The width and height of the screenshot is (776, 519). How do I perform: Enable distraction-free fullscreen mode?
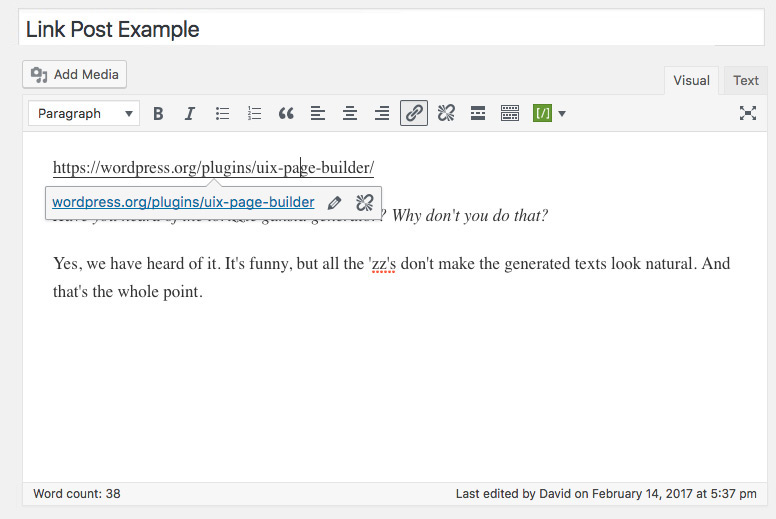(x=747, y=114)
